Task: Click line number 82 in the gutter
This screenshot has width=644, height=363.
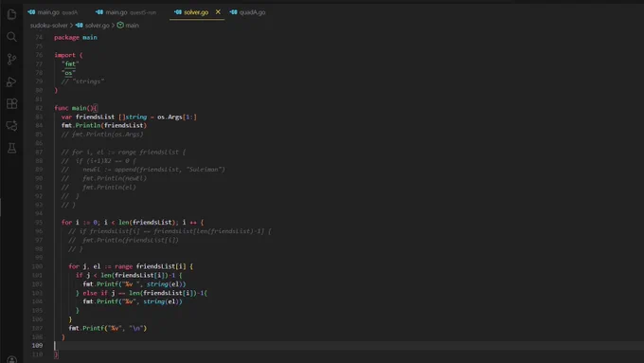Action: (39, 108)
